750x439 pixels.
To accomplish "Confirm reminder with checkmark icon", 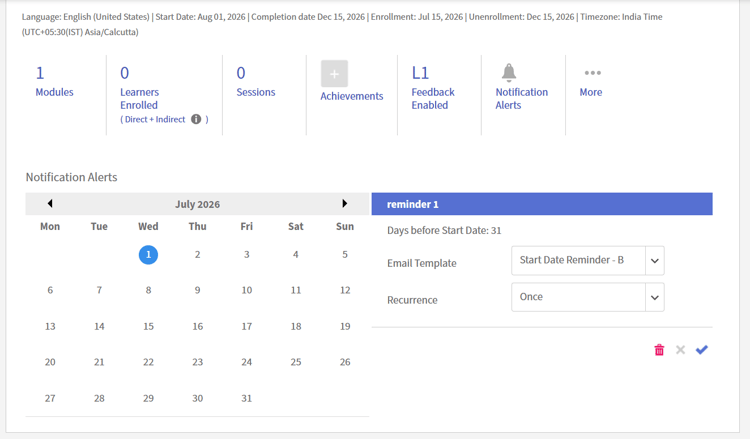I will tap(702, 350).
